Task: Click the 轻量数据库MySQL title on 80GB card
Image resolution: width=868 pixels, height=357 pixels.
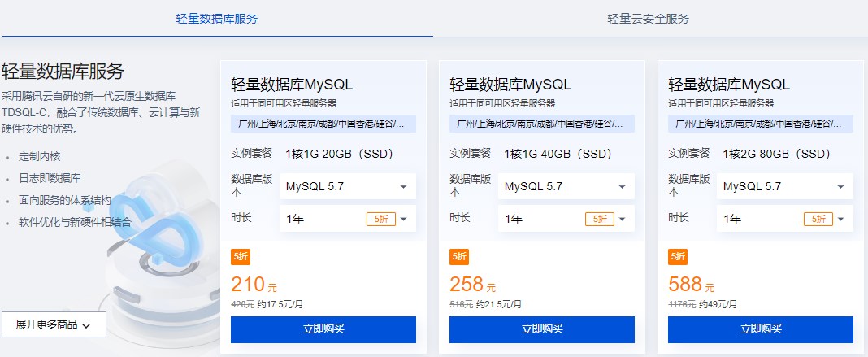Action: pos(729,85)
